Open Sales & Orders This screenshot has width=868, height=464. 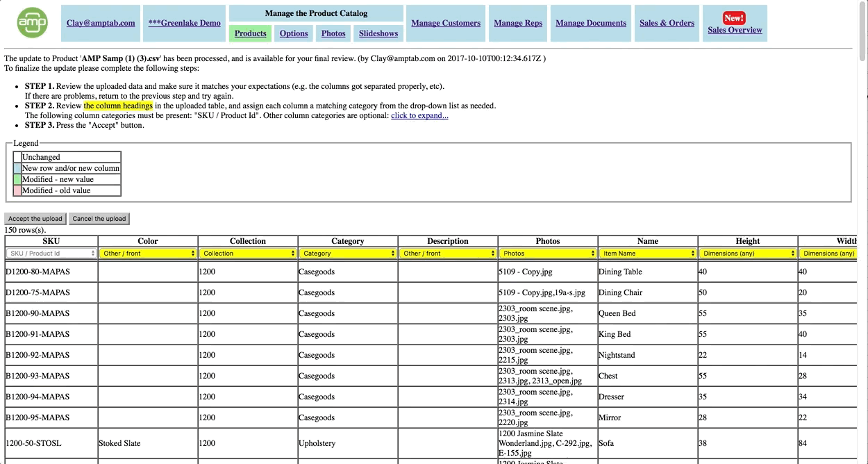click(x=667, y=23)
